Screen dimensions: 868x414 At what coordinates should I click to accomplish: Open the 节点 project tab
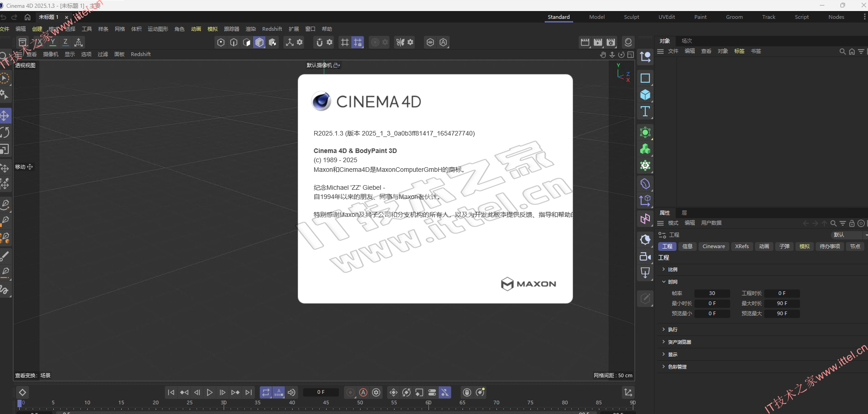(855, 247)
